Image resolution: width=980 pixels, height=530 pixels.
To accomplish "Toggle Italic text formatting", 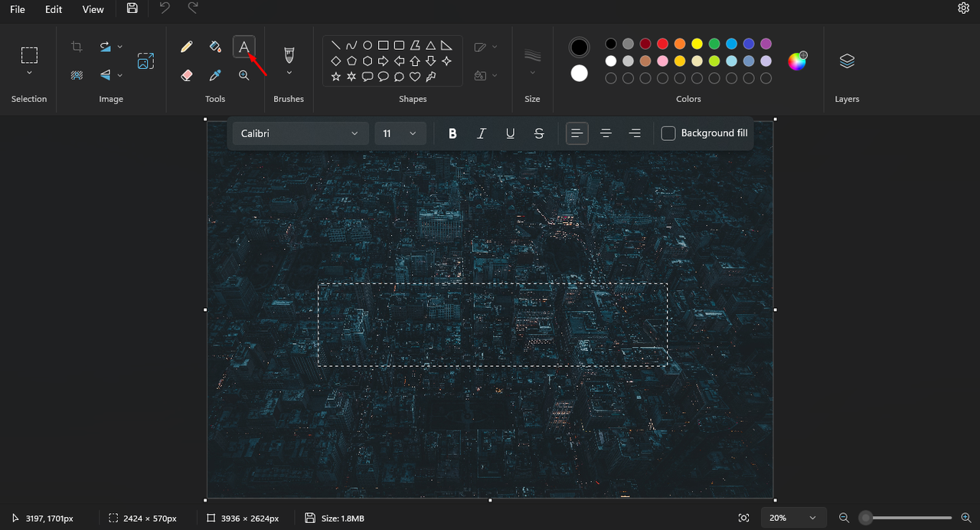I will click(x=482, y=133).
